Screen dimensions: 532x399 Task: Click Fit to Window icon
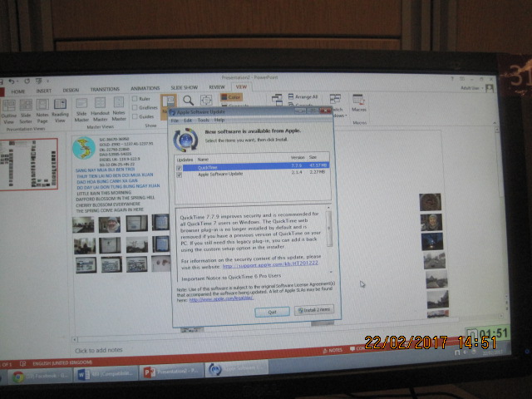pyautogui.click(x=206, y=100)
